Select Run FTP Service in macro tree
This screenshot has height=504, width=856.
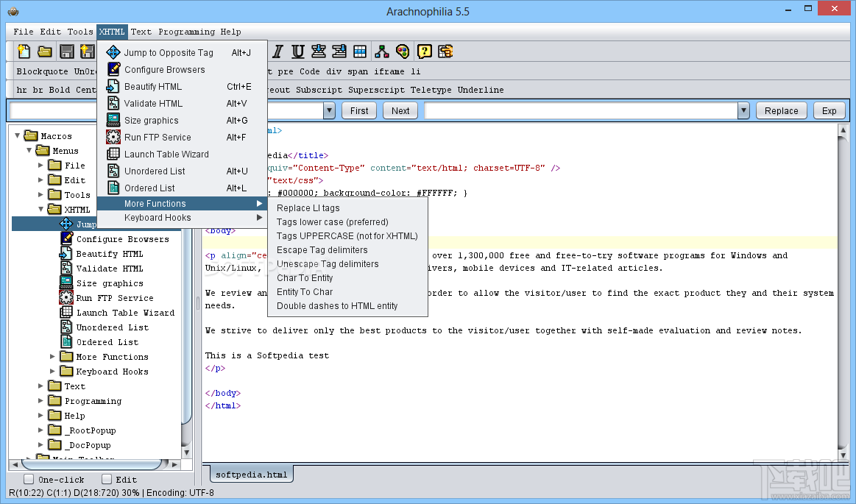(115, 298)
